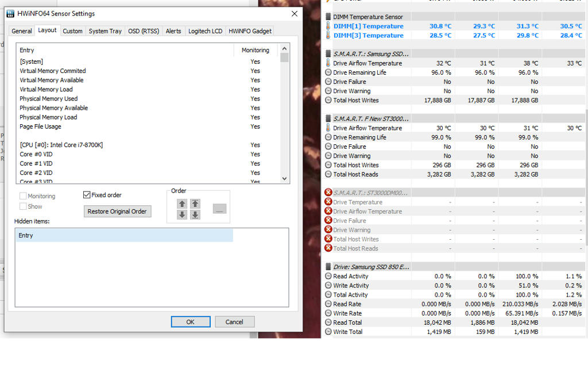588x365 pixels.
Task: Click the down arrow of the entry list scrollbar
Action: 284,179
